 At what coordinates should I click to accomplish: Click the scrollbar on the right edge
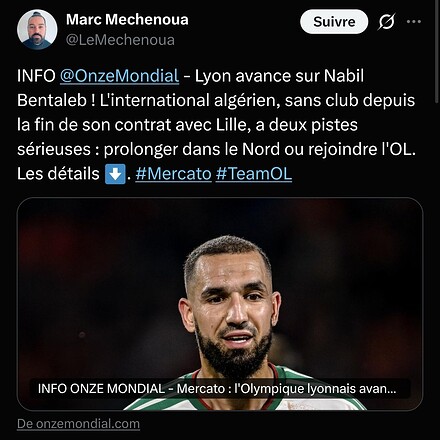(437, 52)
